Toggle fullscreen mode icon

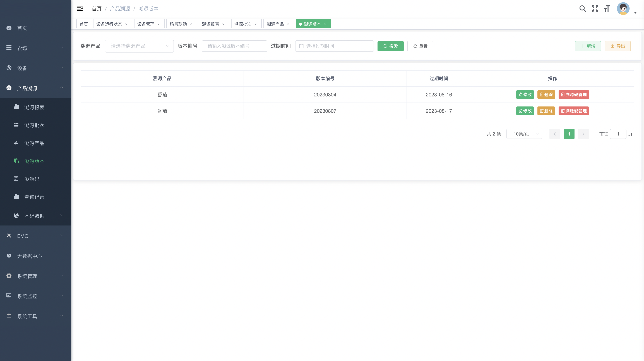(595, 9)
